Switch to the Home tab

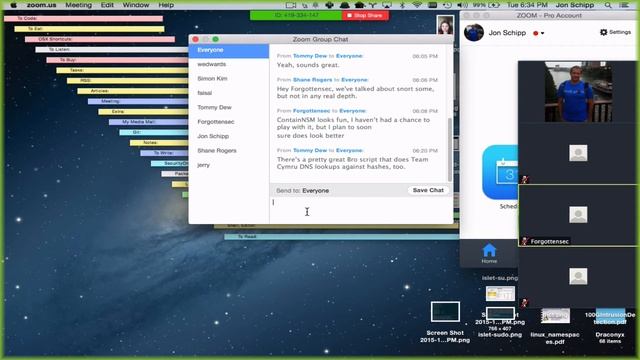489,253
